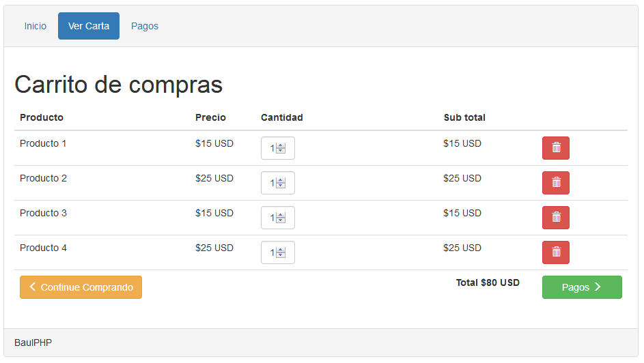Select the Ver Carta tab

tap(89, 26)
